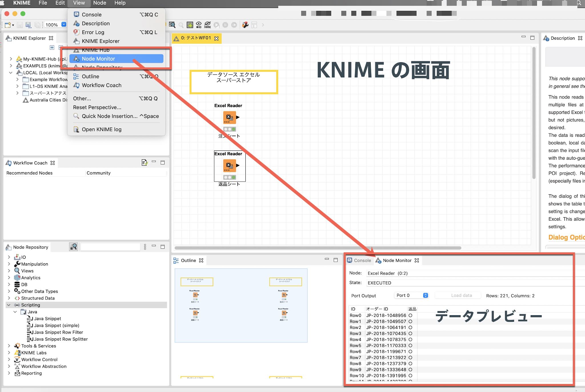The width and height of the screenshot is (585, 392).
Task: Click the Recommended Nodes column header
Action: pos(29,173)
